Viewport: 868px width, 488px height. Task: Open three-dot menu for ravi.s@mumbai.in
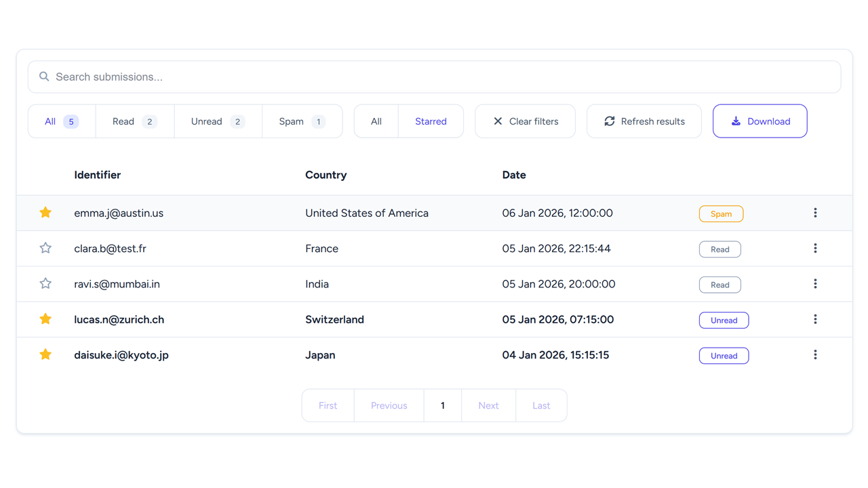(815, 284)
